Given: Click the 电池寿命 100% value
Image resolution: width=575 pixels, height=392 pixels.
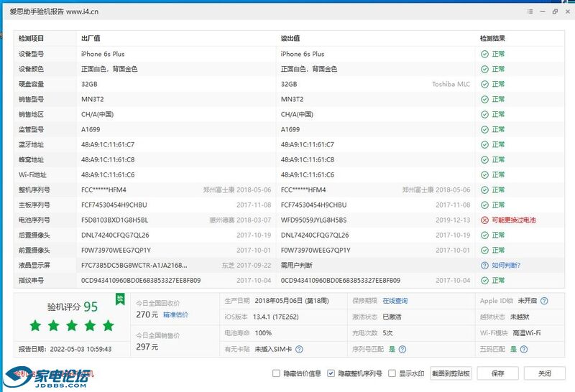Looking at the screenshot, I should tap(263, 333).
